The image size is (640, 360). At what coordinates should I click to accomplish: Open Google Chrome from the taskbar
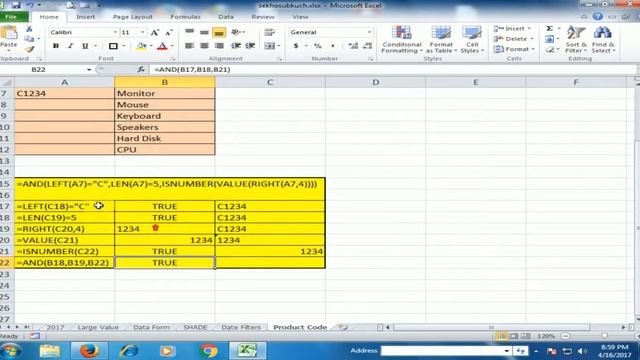coord(208,351)
